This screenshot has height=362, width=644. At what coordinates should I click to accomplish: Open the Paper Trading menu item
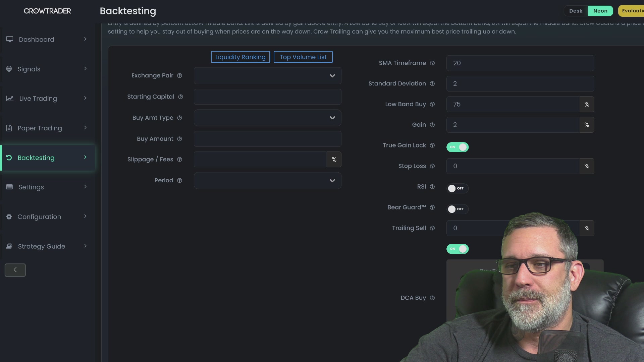coord(48,128)
